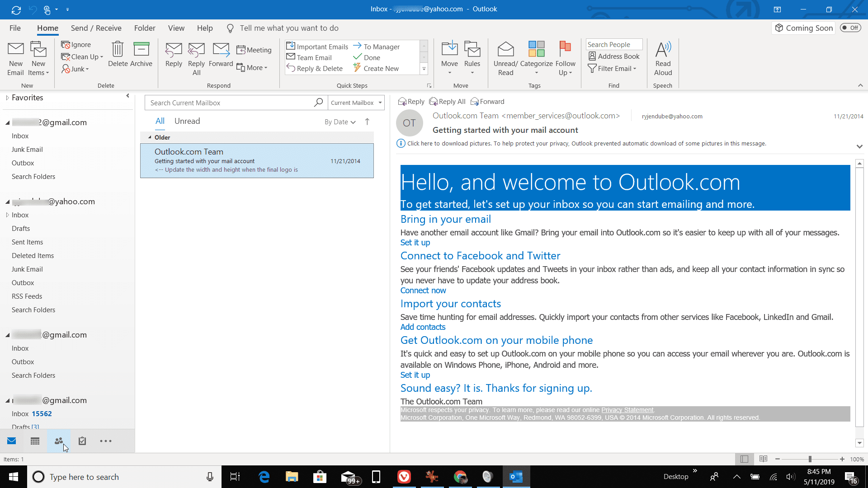The width and height of the screenshot is (868, 488).
Task: Switch to the Folder tab
Action: point(145,28)
